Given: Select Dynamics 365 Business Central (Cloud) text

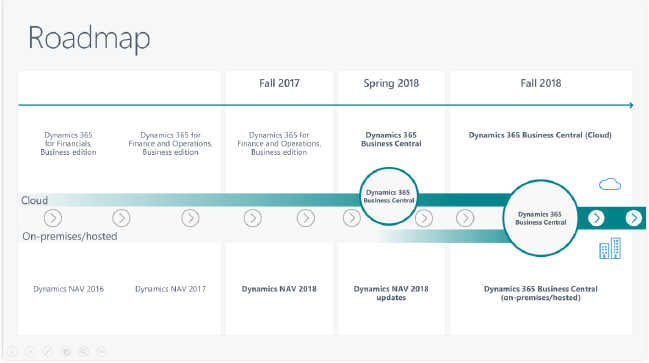Looking at the screenshot, I should pos(540,135).
